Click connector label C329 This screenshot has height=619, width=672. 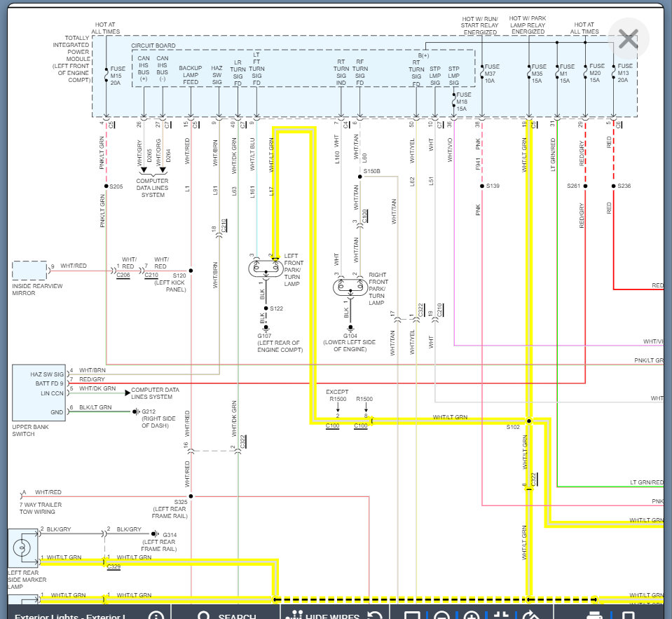point(114,566)
